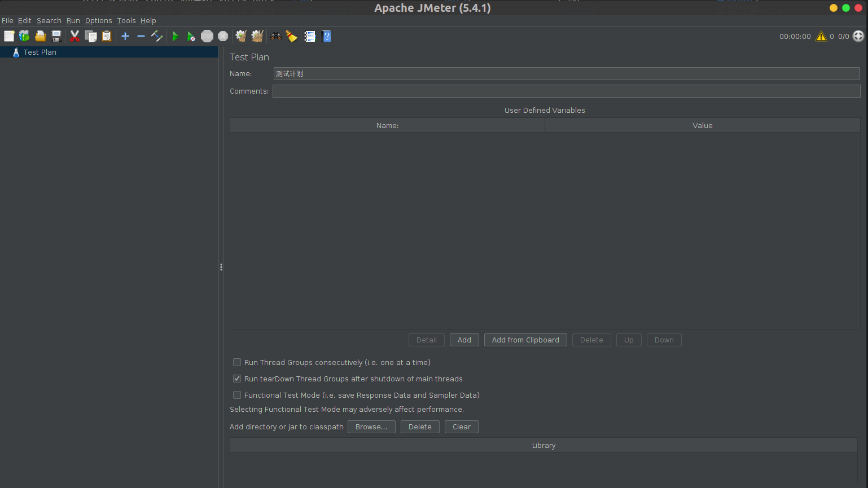Screen dimensions: 868x488
Task: Click the Clear All results icon
Action: pos(257,36)
